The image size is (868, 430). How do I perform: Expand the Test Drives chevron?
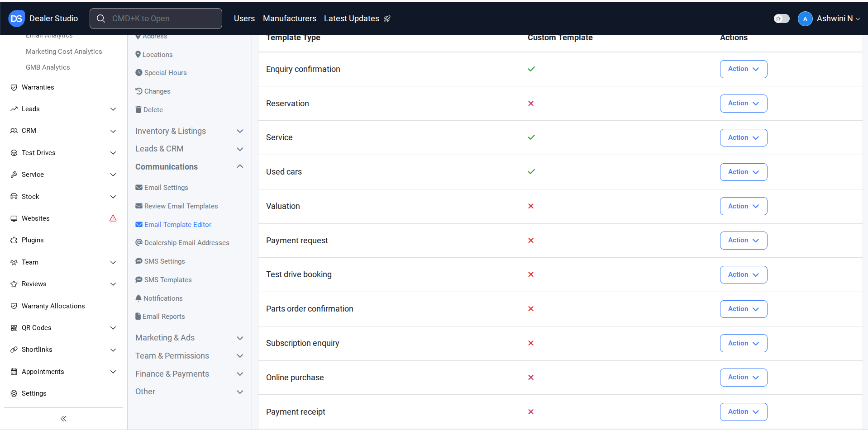113,153
